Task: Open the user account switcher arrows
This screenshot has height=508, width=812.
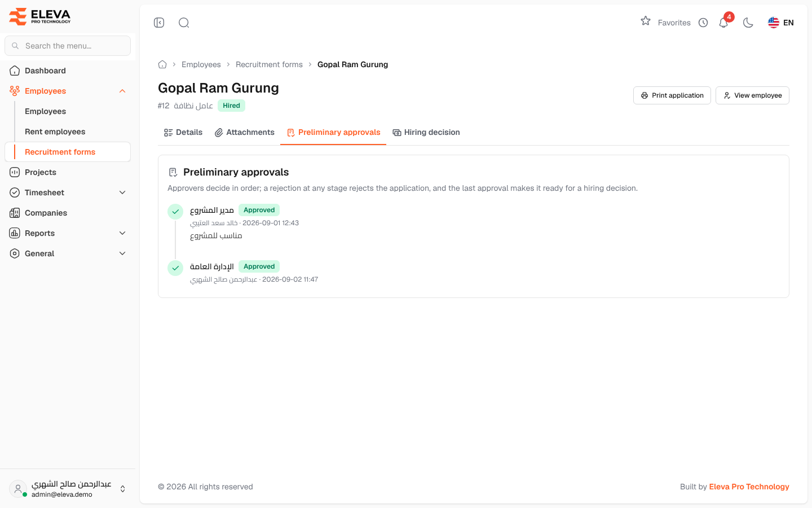Action: [122, 489]
